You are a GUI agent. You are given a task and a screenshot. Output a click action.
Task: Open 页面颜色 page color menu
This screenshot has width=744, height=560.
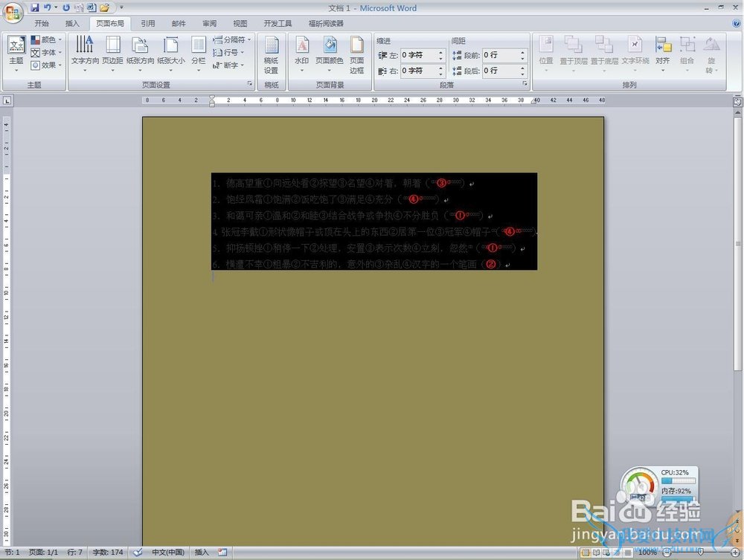(330, 54)
